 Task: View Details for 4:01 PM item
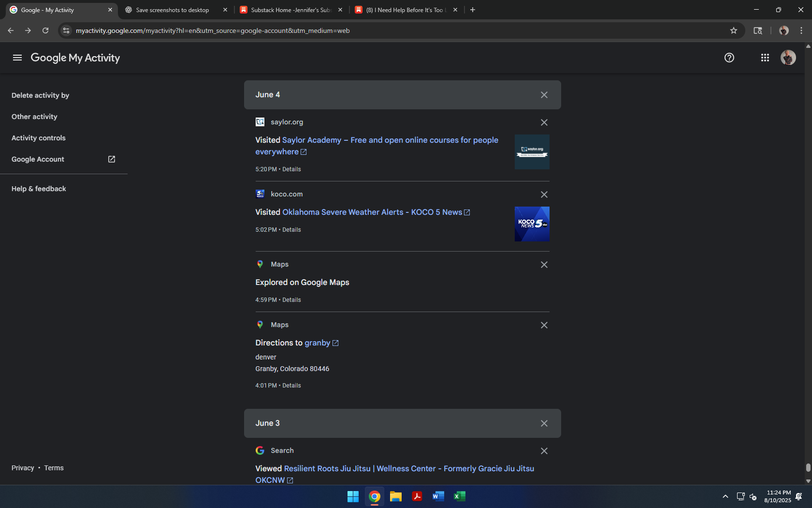pos(291,386)
